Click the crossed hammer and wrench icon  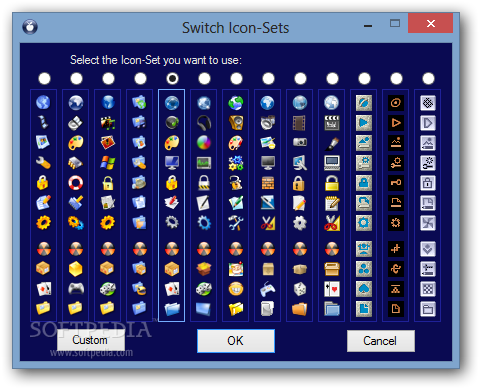[x=236, y=223]
